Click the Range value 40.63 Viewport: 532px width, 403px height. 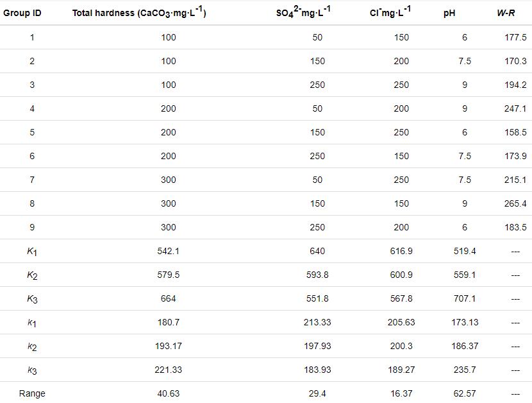pyautogui.click(x=169, y=393)
